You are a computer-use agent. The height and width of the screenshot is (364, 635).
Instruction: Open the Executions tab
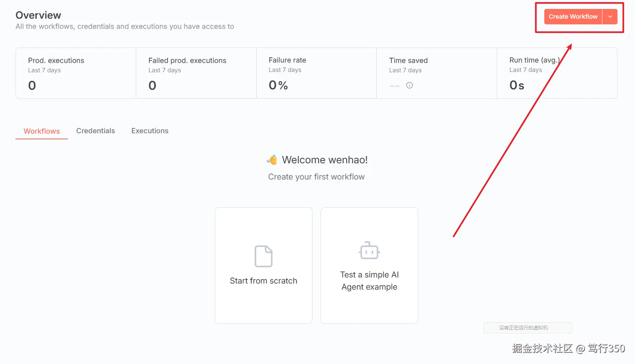click(150, 131)
